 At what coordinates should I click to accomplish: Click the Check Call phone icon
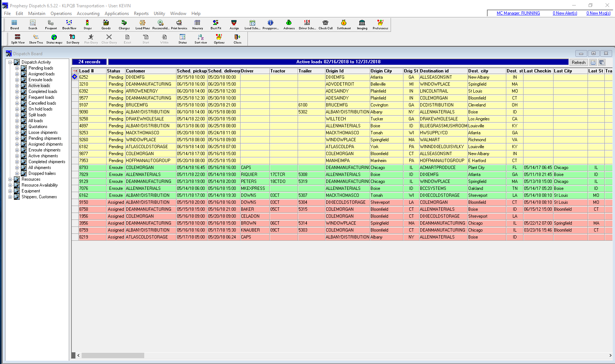tap(325, 25)
